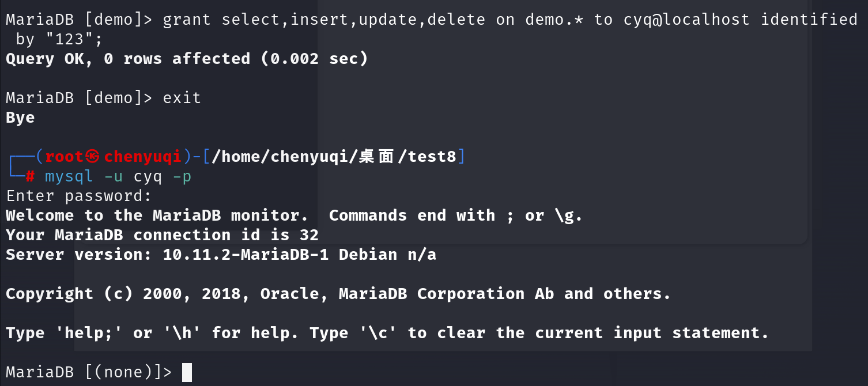Click the "exit" command text
Image resolution: width=868 pixels, height=386 pixels.
click(x=182, y=98)
